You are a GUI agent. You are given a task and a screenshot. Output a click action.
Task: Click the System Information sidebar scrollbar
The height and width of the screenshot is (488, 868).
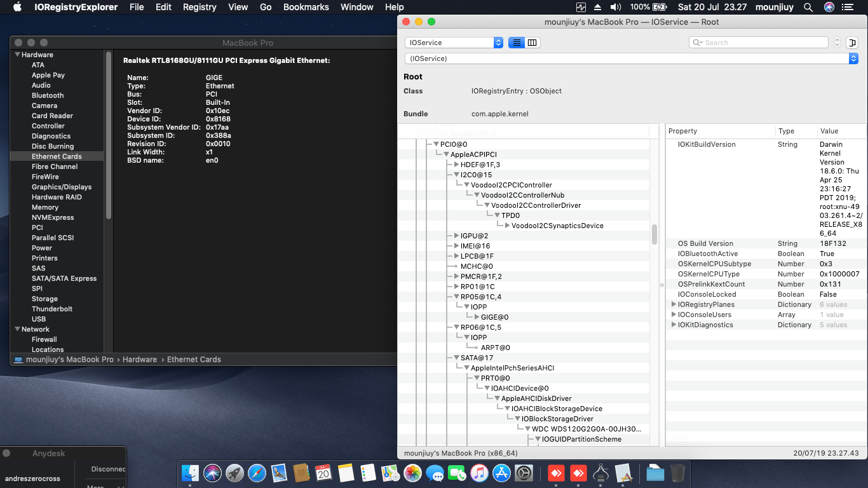pyautogui.click(x=109, y=135)
